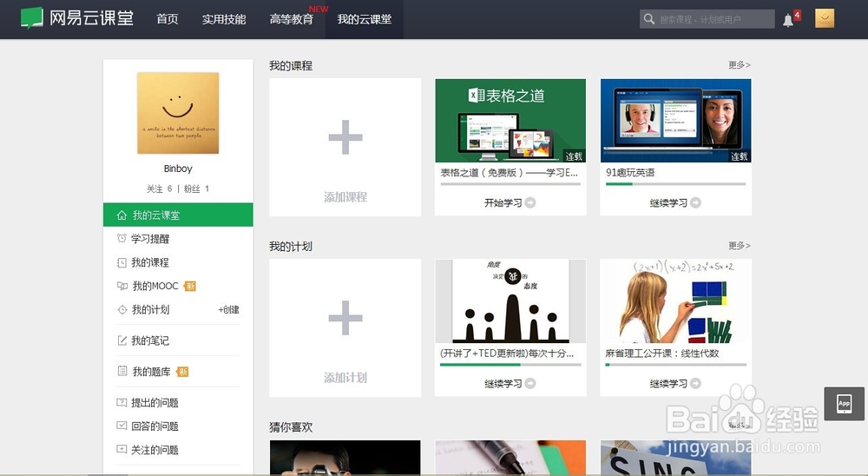
Task: Click +创建 next to 我的计划
Action: tap(228, 310)
